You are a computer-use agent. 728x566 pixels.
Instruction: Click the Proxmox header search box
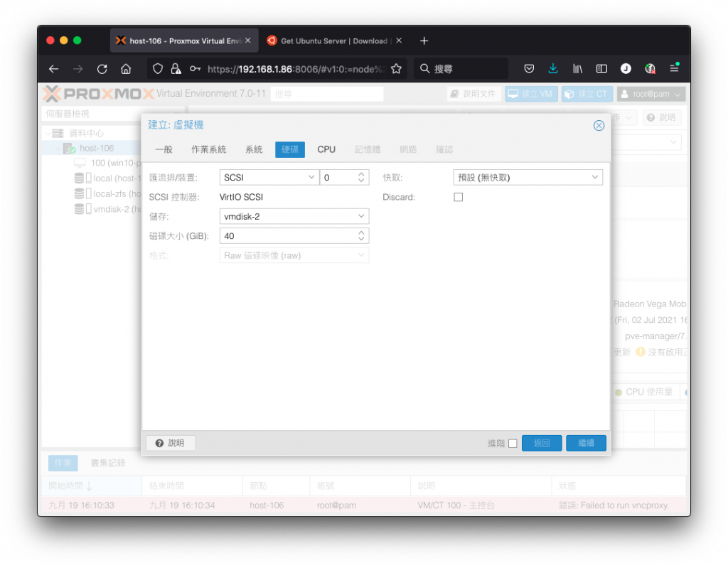[x=327, y=95]
